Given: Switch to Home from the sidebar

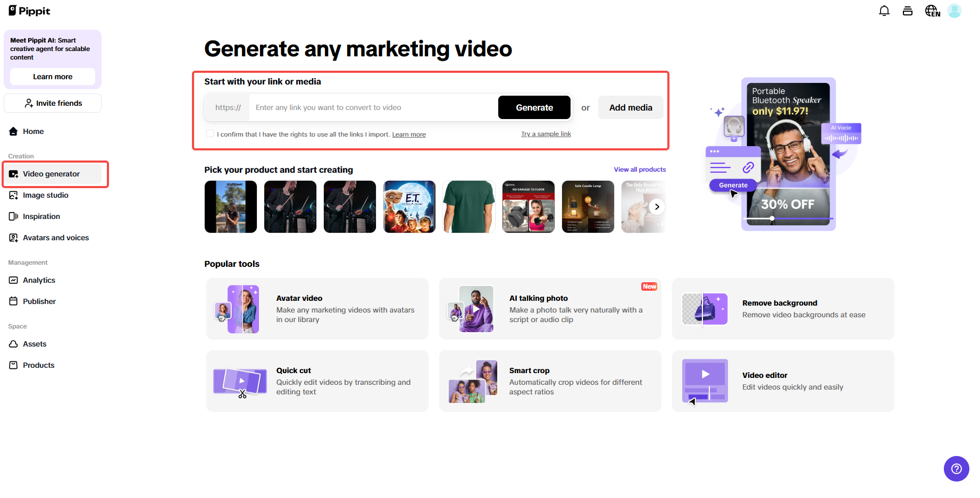Looking at the screenshot, I should pos(33,131).
